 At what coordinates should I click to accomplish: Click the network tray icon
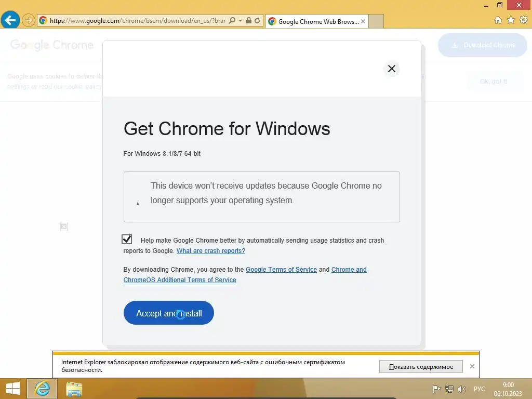pyautogui.click(x=449, y=389)
